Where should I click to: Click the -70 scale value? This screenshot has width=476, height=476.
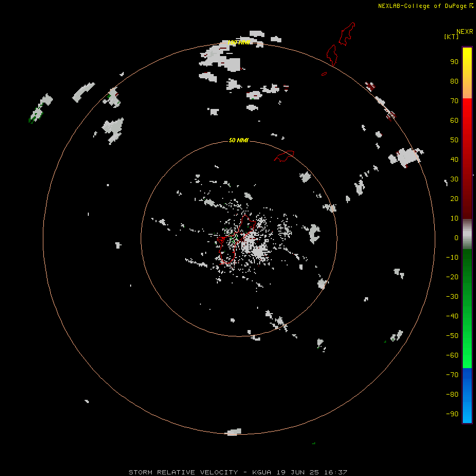point(452,375)
